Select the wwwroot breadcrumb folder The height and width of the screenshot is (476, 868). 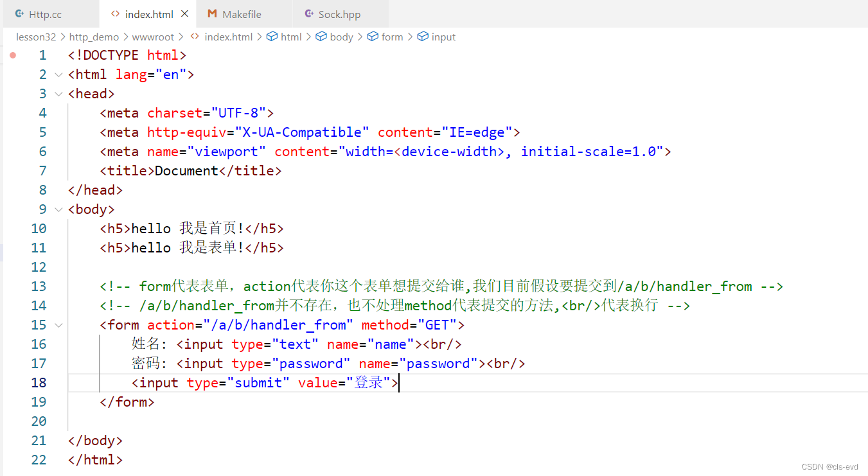[154, 37]
